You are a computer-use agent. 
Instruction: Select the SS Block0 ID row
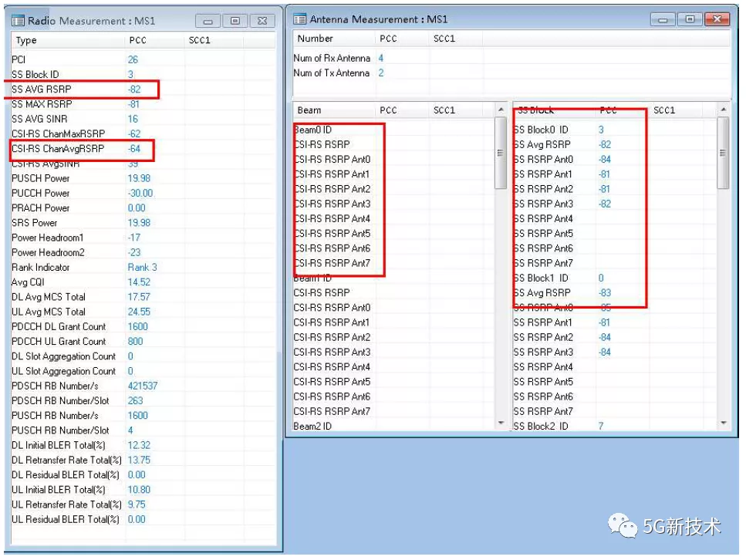pos(615,130)
